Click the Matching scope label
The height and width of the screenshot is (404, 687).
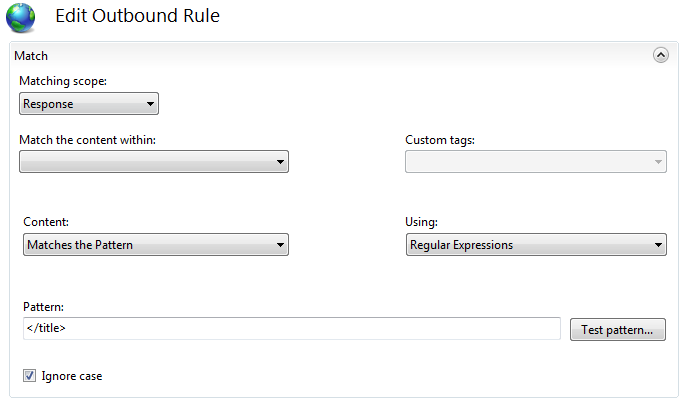pyautogui.click(x=63, y=81)
